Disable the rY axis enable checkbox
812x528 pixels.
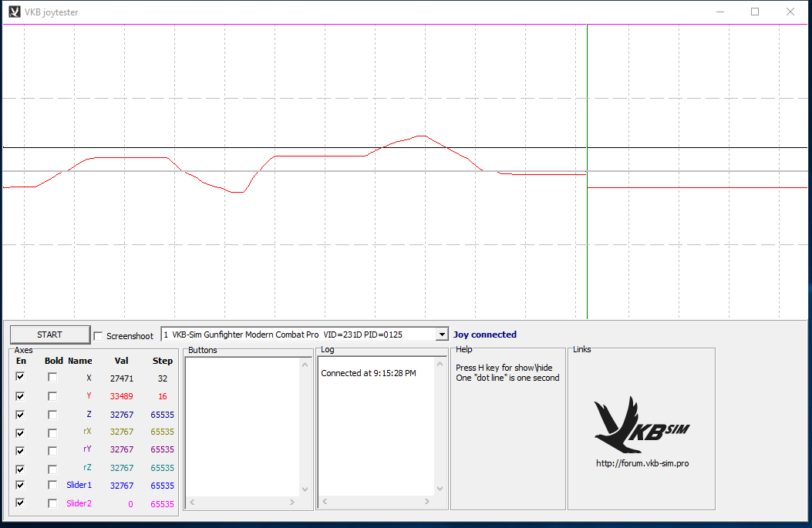[x=21, y=450]
